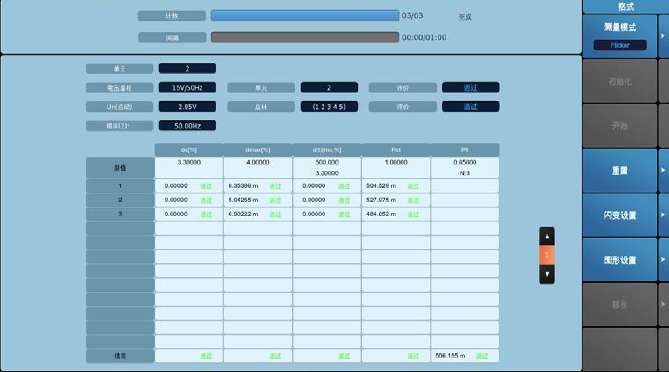
Task: Click the Plt column header
Action: (465, 150)
